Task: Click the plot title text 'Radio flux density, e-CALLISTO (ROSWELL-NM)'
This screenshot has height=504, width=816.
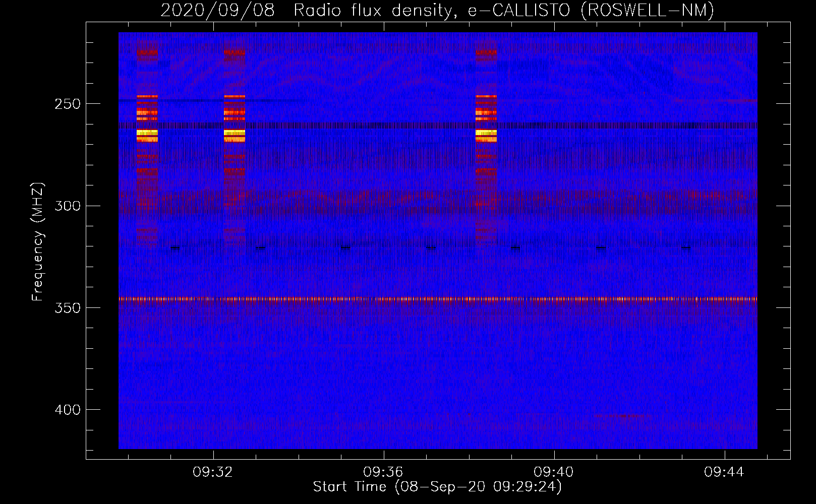Action: [504, 11]
